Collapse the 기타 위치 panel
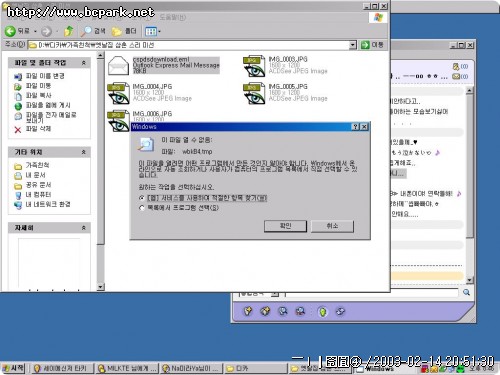Image resolution: width=500 pixels, height=375 pixels. click(x=84, y=152)
